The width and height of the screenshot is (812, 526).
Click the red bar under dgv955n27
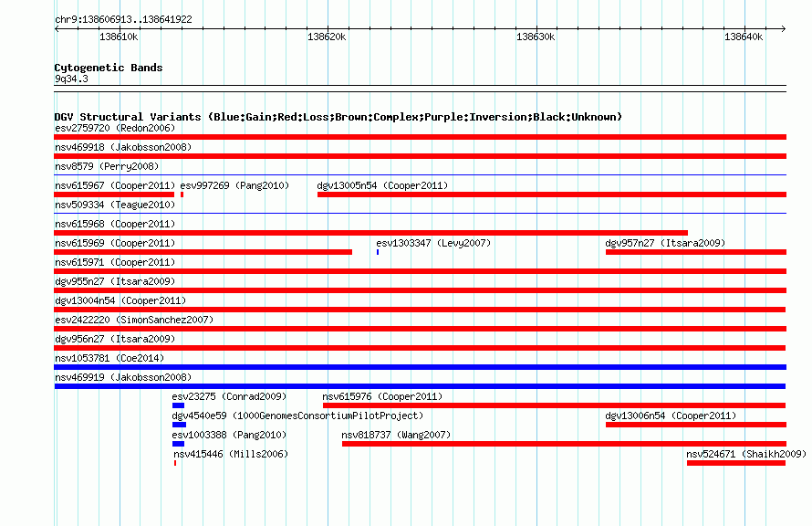point(420,290)
